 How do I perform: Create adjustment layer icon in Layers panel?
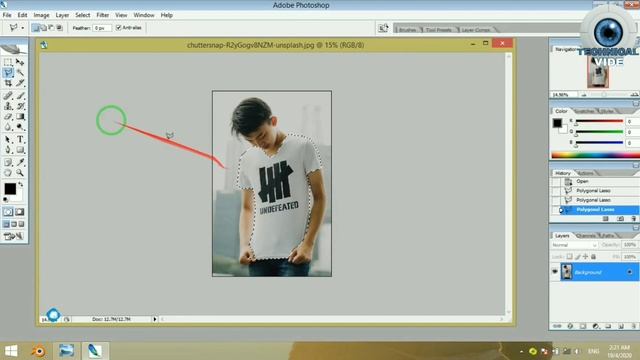click(x=596, y=326)
